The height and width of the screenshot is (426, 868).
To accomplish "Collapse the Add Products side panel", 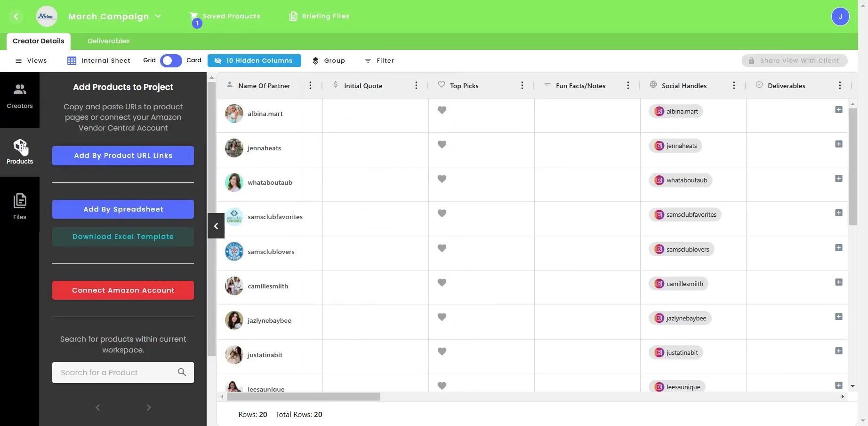I will click(x=215, y=226).
